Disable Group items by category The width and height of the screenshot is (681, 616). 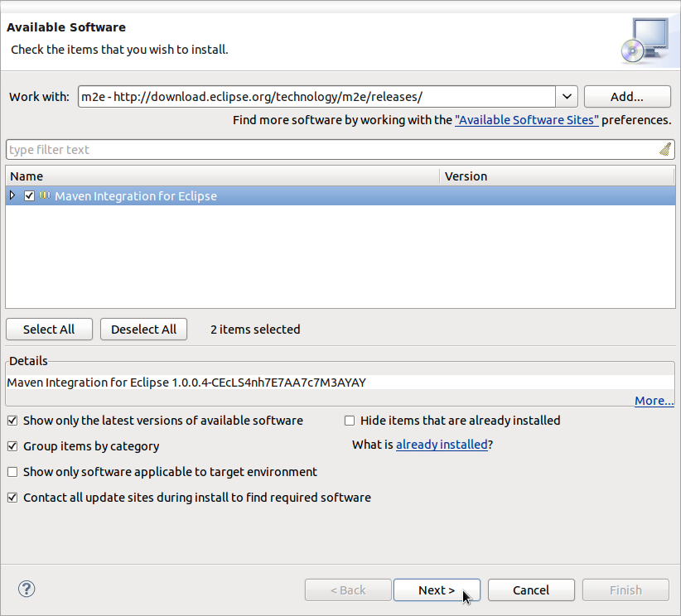(12, 446)
